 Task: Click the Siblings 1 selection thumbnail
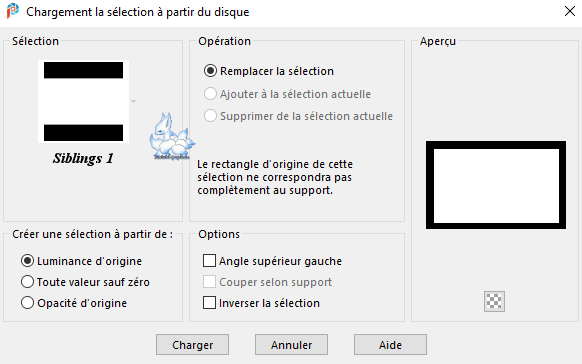coord(84,101)
